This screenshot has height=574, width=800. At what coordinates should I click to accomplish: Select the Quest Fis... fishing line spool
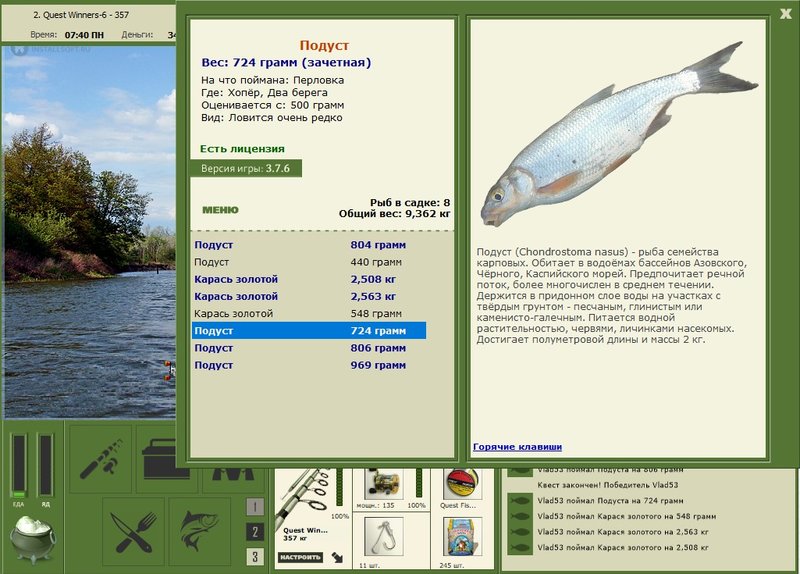click(461, 484)
